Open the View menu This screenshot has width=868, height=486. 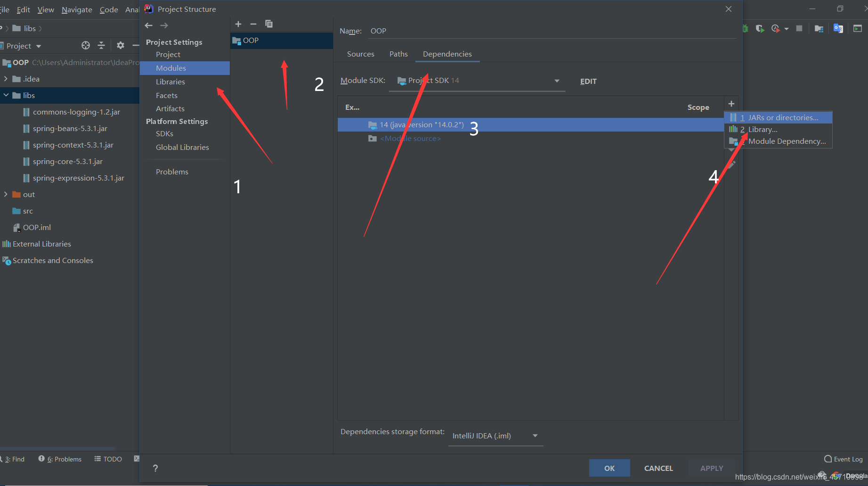[46, 9]
